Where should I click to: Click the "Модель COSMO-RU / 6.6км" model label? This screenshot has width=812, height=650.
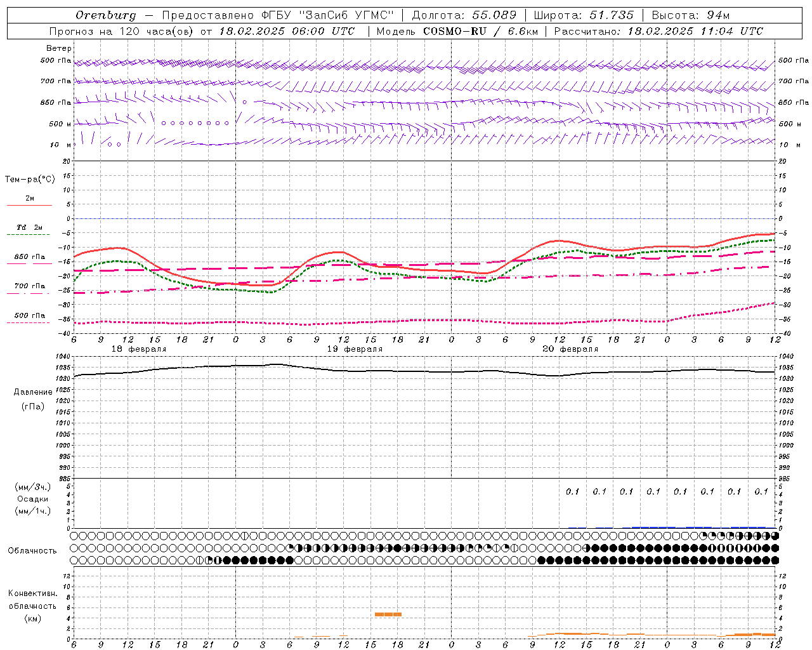point(457,31)
